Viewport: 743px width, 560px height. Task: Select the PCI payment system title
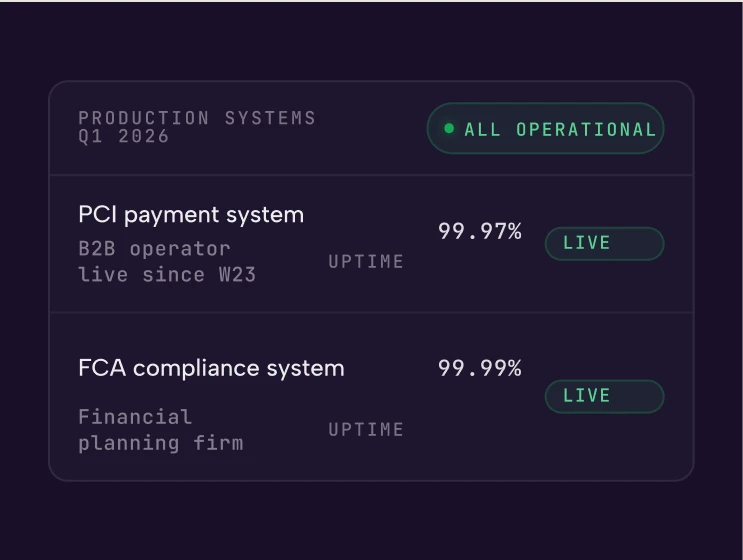click(x=191, y=215)
